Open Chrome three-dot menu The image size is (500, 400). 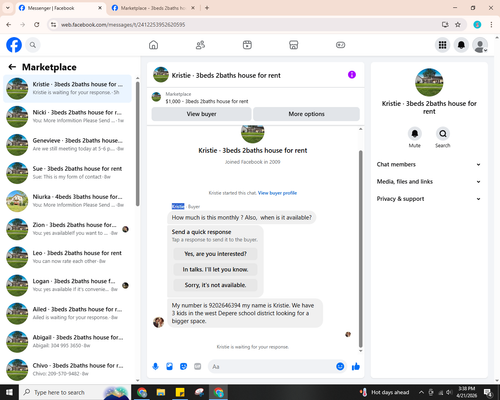click(491, 25)
